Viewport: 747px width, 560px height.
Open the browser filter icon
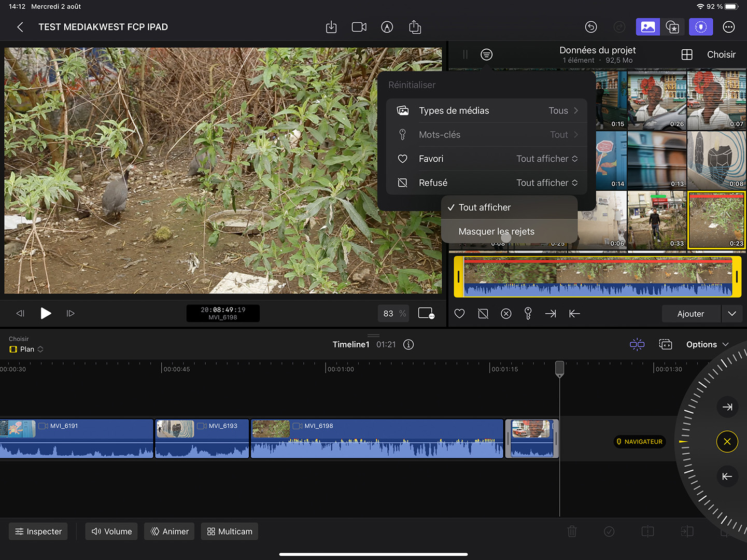pos(486,54)
